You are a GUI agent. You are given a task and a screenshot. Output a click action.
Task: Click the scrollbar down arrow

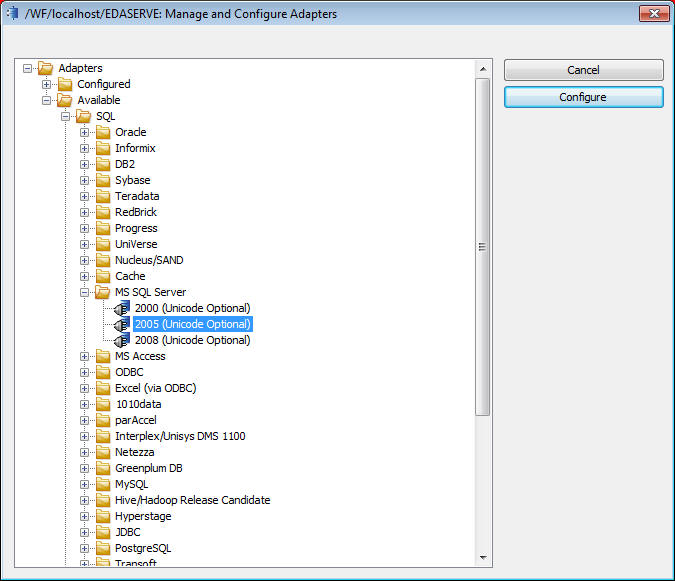point(483,558)
